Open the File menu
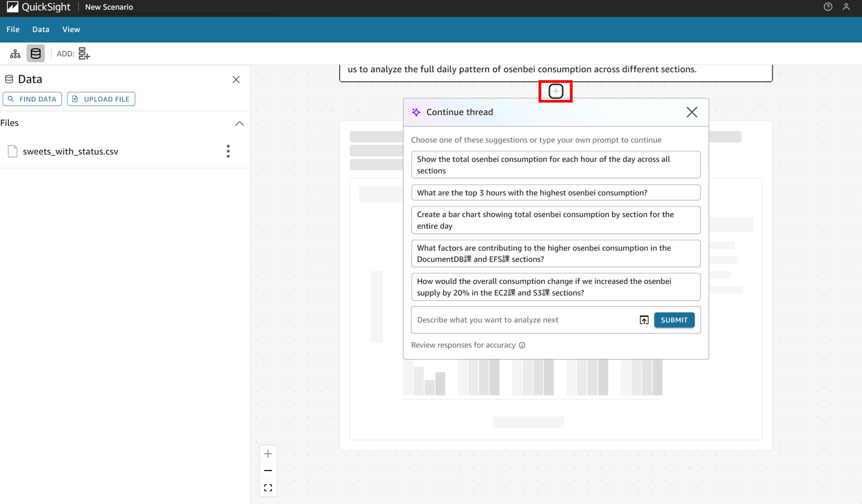Viewport: 862px width, 504px height. (x=13, y=30)
